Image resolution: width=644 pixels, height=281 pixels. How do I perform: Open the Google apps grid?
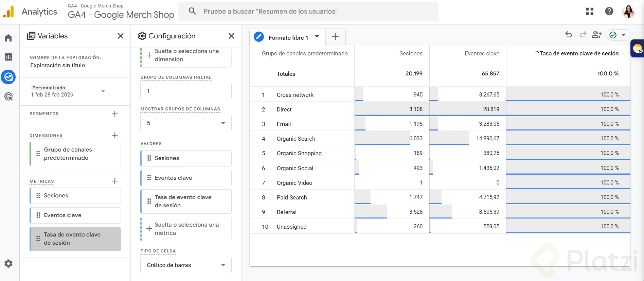coord(590,12)
